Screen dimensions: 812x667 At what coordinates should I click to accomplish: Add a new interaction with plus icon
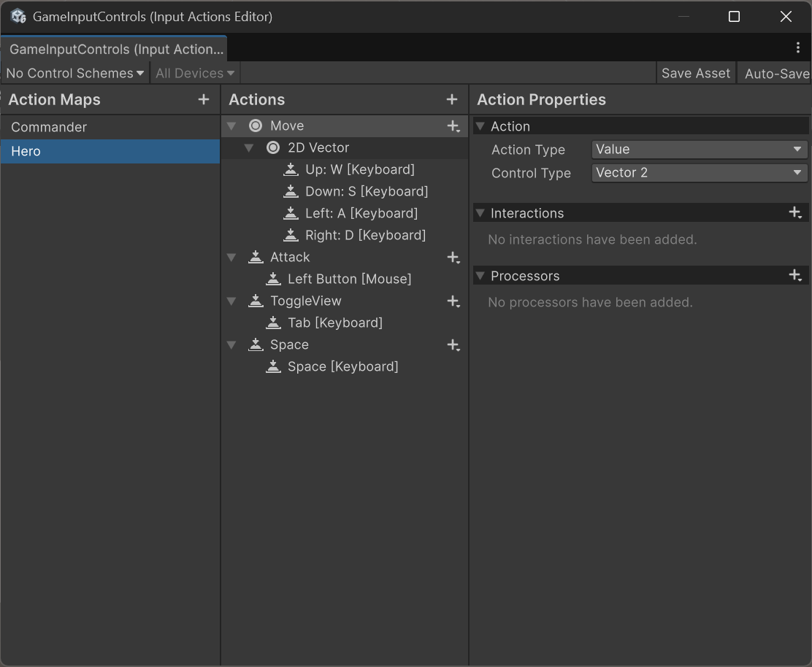795,212
